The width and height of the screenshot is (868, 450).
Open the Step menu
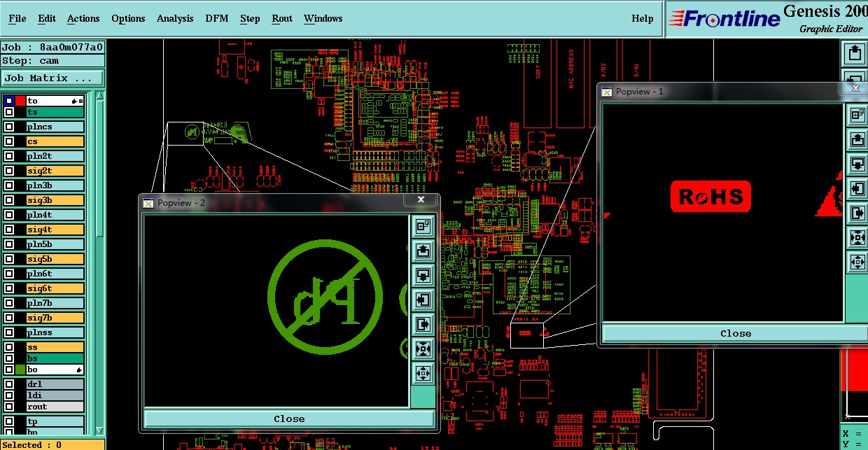point(250,18)
